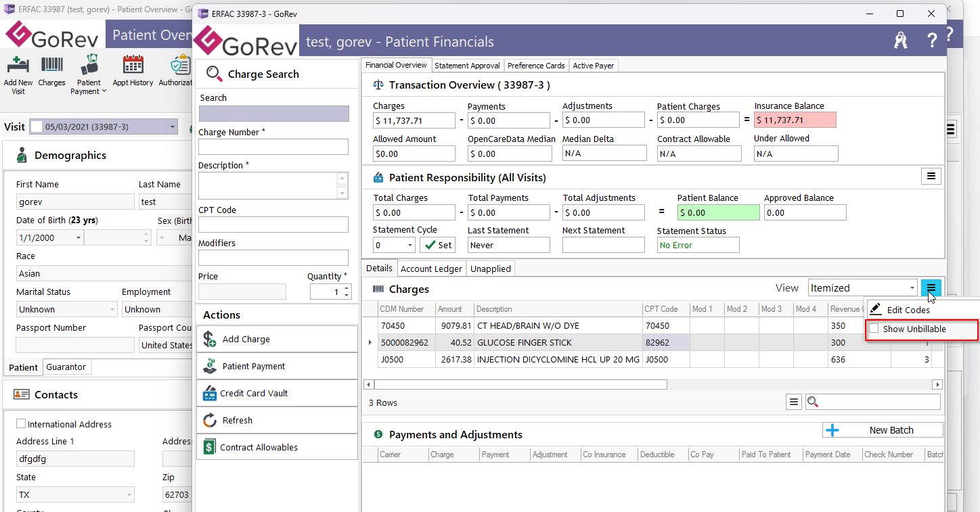This screenshot has width=980, height=512.
Task: Expand the Patient Payment toolbar arrow
Action: point(104,91)
